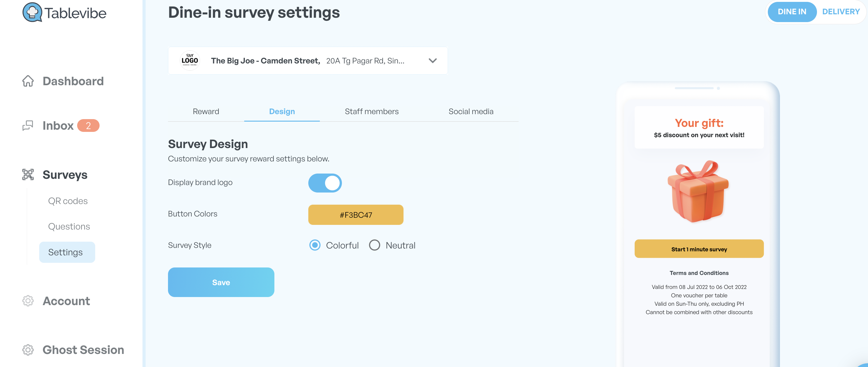Click 'Cannot be combined with other discounts'

pyautogui.click(x=699, y=312)
